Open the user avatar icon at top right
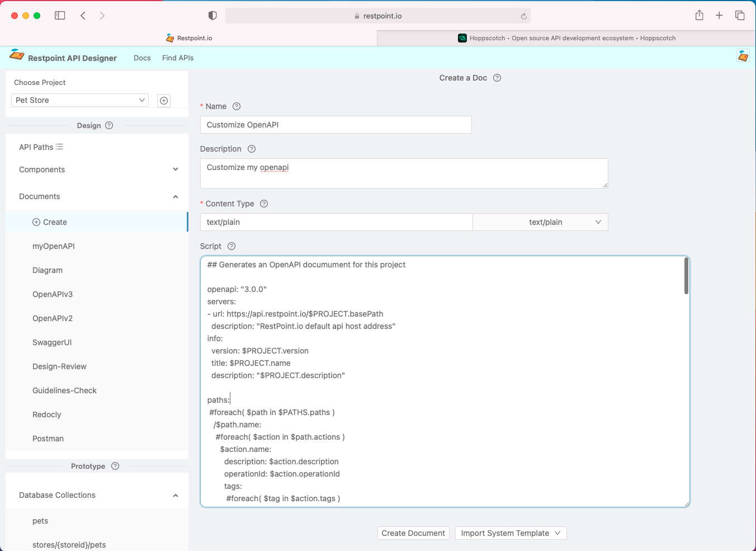The height and width of the screenshot is (551, 756). 743,56
